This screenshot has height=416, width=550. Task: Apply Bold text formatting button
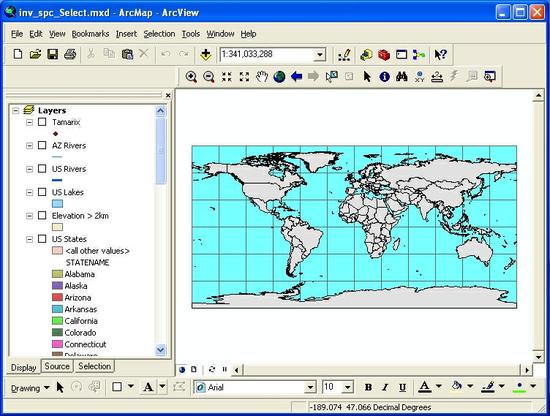[368, 387]
